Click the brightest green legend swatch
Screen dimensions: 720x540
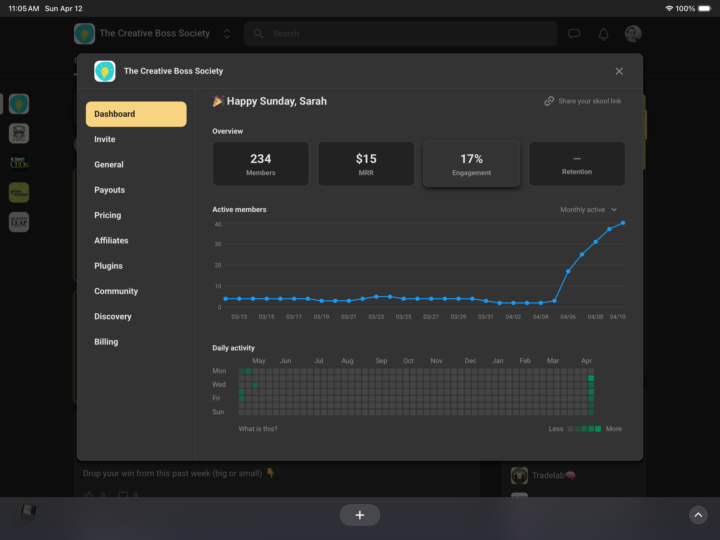(x=598, y=429)
